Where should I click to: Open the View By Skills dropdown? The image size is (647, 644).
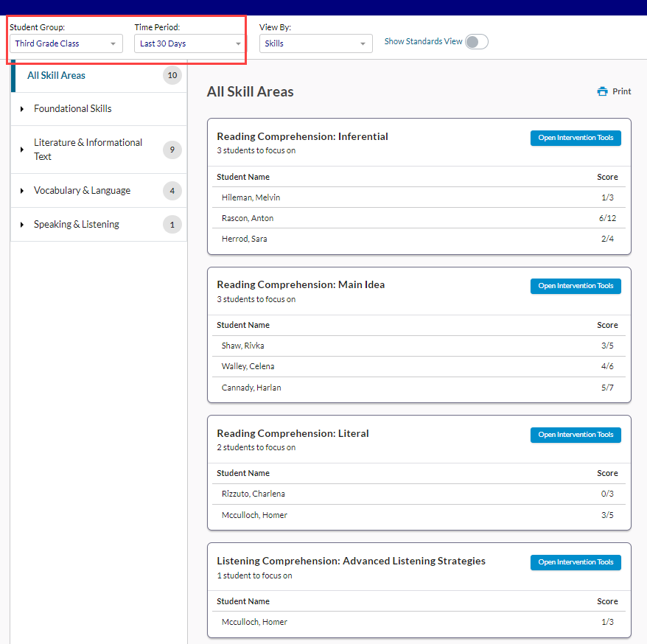(315, 43)
